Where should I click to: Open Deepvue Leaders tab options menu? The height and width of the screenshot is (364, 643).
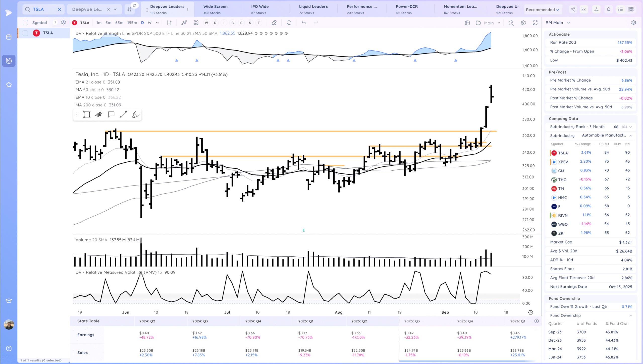click(188, 10)
